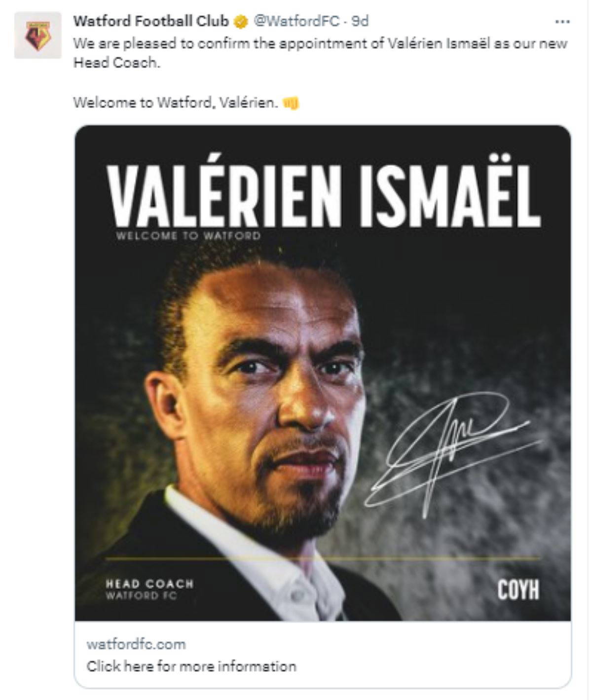This screenshot has height=700, width=592.
Task: Open the 9d timestamp permalink
Action: pyautogui.click(x=360, y=21)
